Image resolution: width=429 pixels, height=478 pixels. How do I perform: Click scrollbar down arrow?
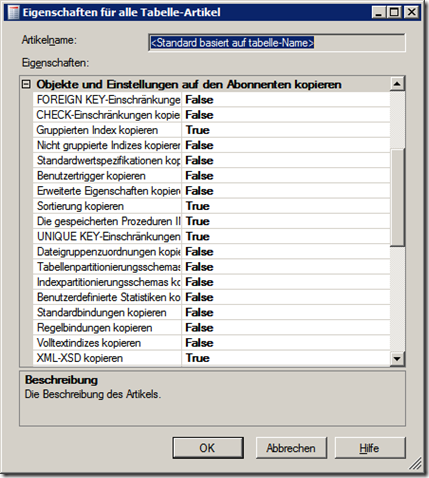pos(397,359)
